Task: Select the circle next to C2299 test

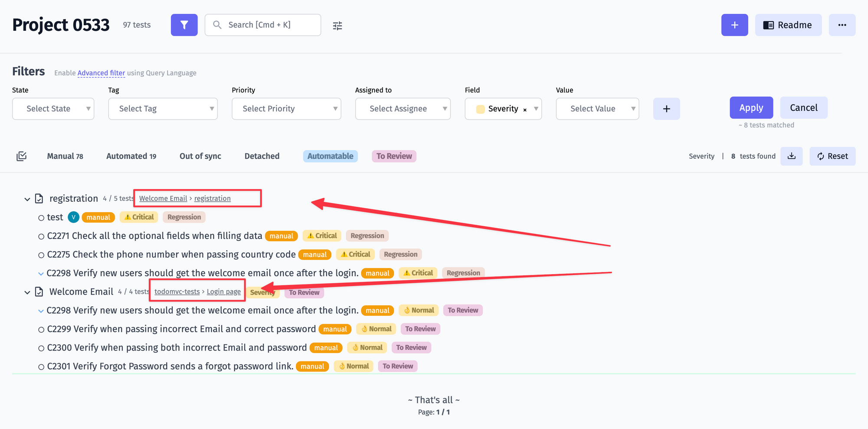Action: point(41,330)
